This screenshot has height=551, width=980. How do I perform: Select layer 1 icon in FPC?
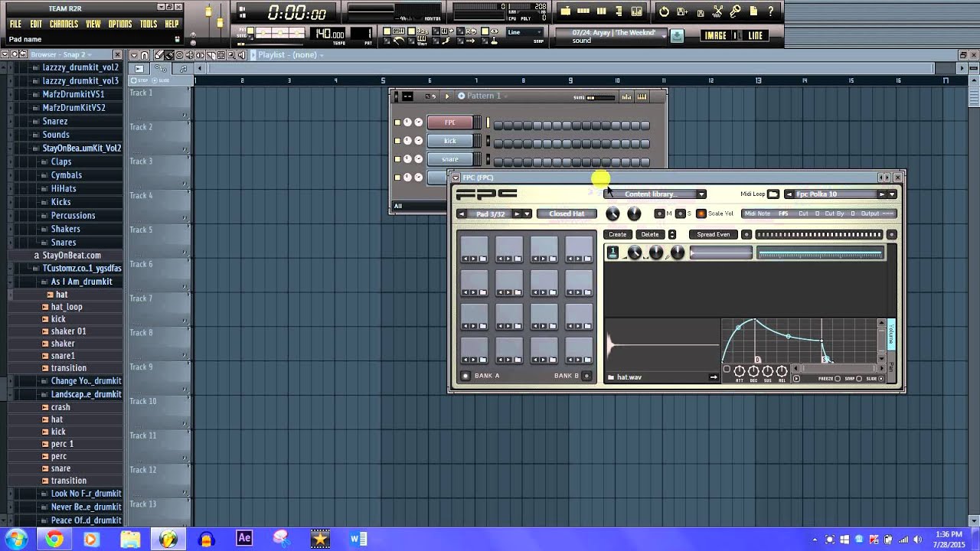(612, 252)
